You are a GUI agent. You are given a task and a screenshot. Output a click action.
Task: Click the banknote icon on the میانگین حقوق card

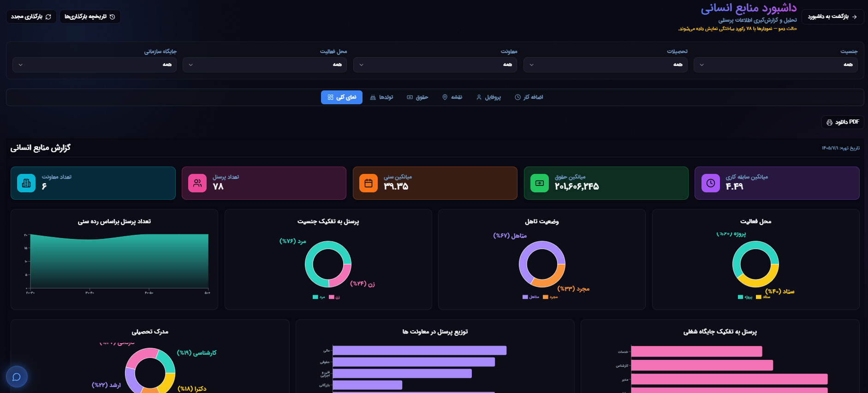(x=540, y=183)
